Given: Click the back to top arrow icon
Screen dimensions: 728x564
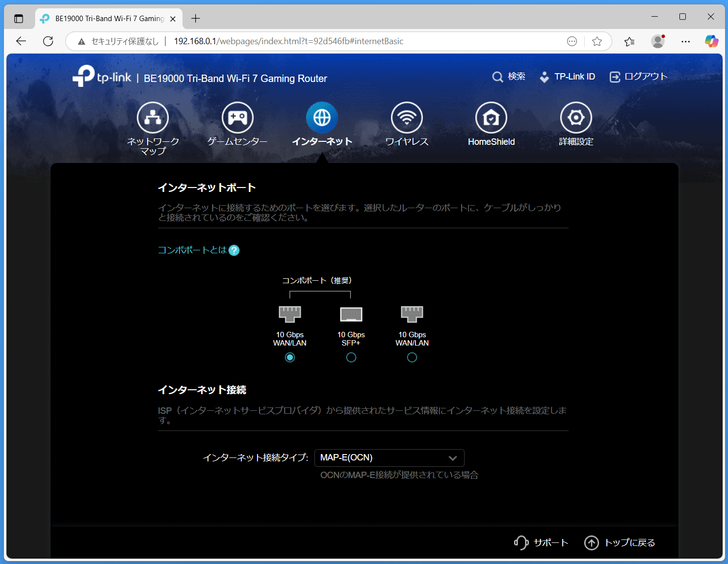Looking at the screenshot, I should [x=592, y=543].
